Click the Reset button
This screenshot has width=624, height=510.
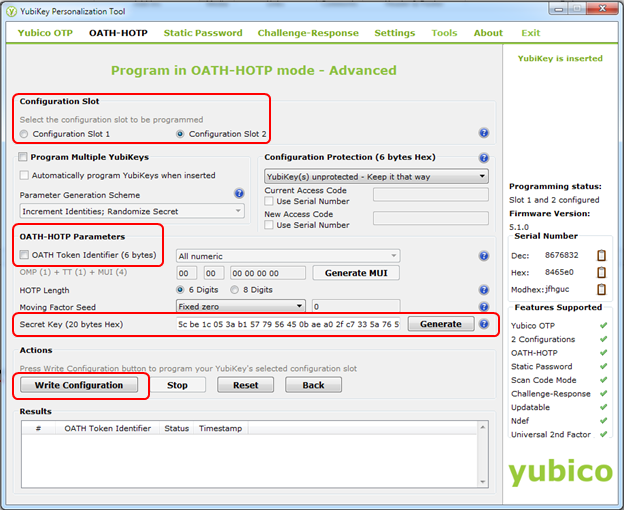[246, 385]
